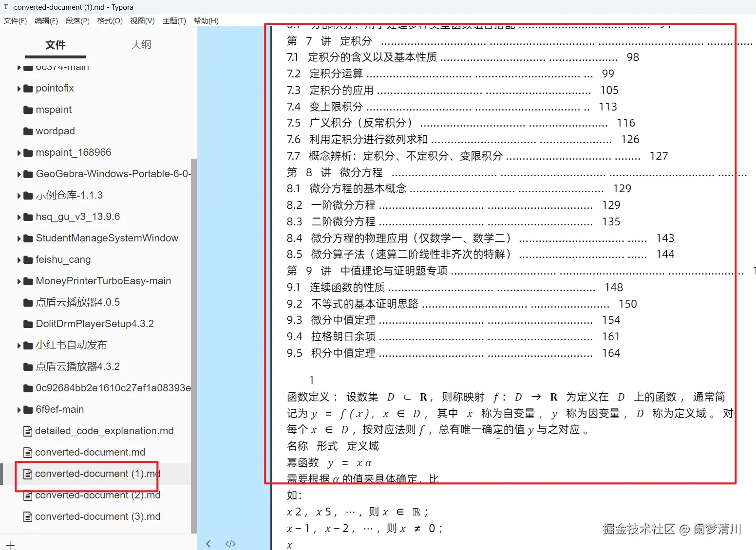Click the text '7.1 定积分的含义以及基本性质'
This screenshot has height=550, width=756.
click(x=362, y=57)
